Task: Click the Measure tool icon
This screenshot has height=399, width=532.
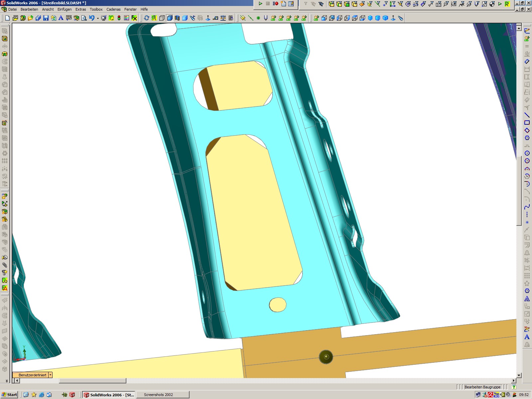Action: pos(215,18)
